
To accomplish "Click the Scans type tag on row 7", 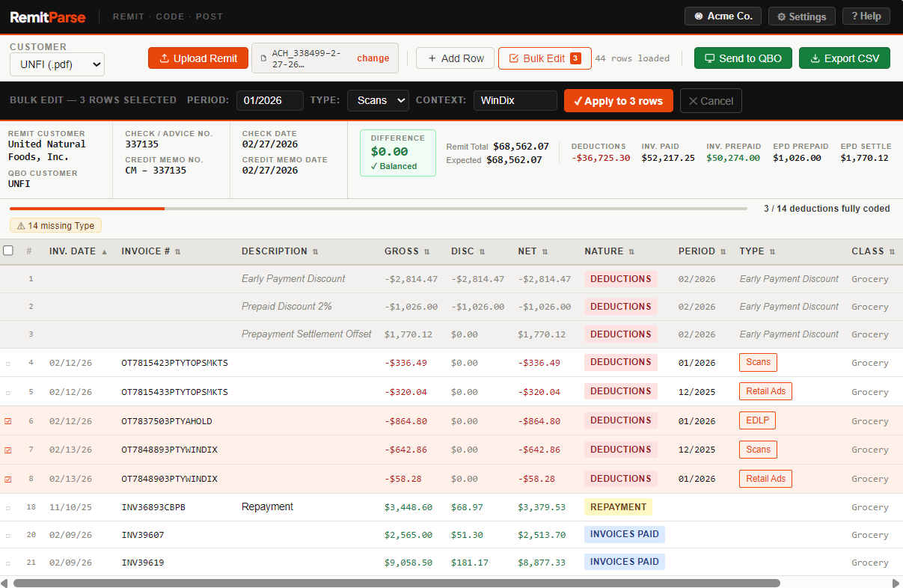I will click(758, 450).
